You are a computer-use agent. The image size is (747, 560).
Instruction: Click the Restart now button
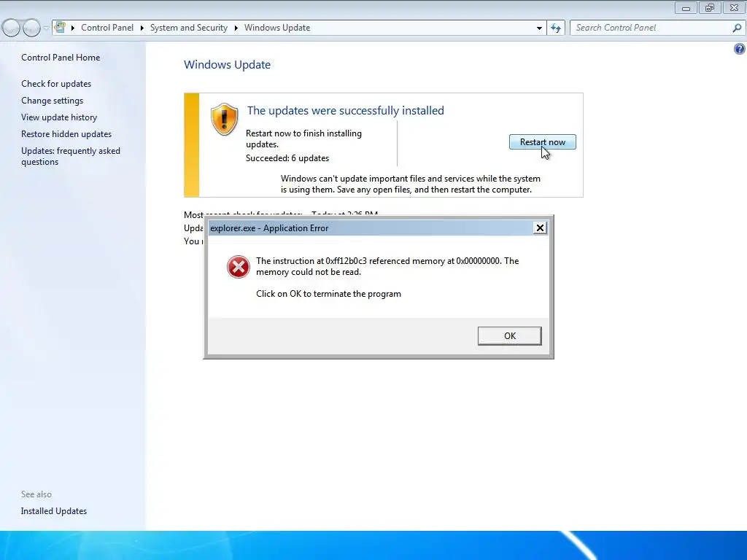point(542,142)
